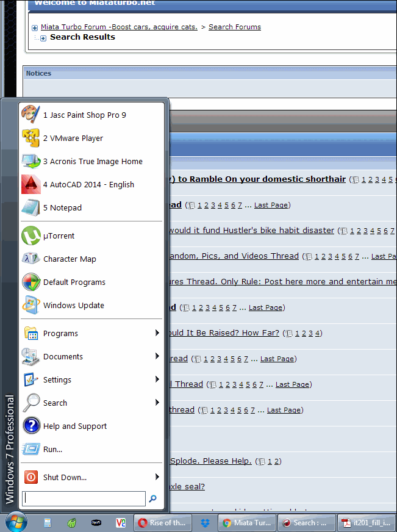Open 'fund Hustler's bike habit disaster' thread
Image resolution: width=397 pixels, height=532 pixels.
coord(252,230)
